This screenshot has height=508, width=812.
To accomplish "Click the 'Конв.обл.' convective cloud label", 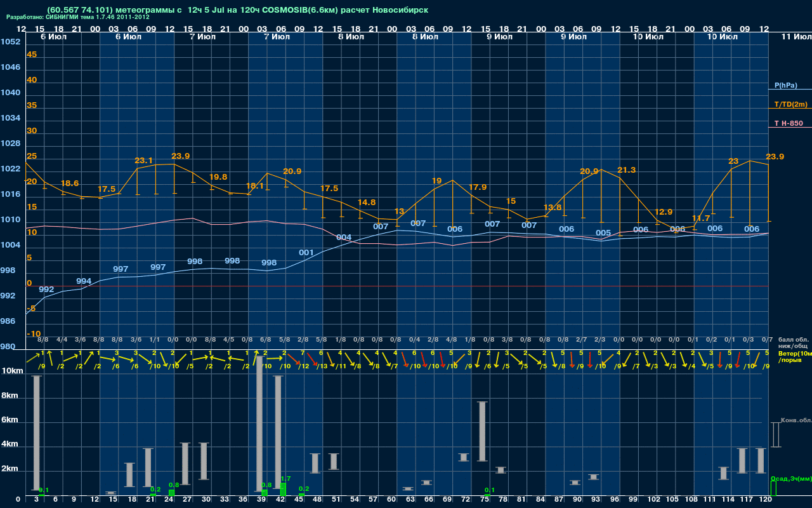I will click(x=796, y=420).
